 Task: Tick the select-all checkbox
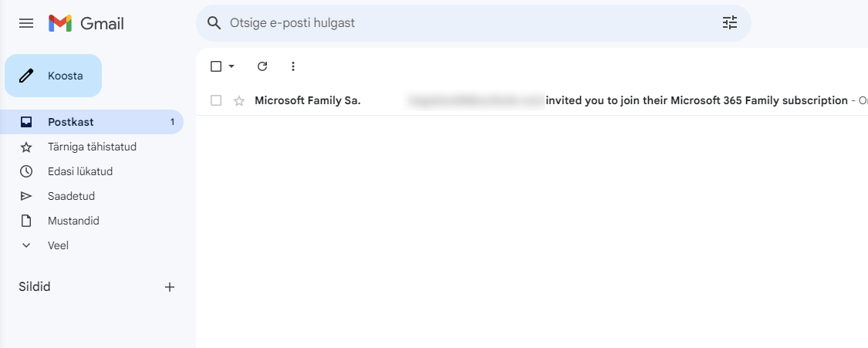pos(216,66)
